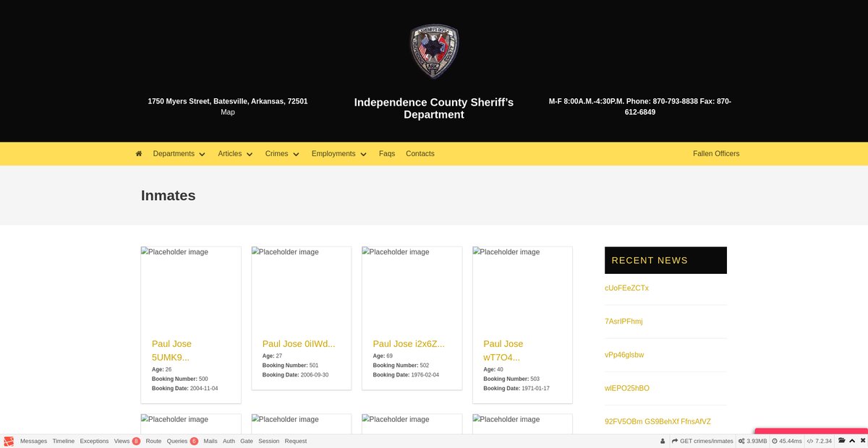This screenshot has width=868, height=448.
Task: Open inmate Paul Jose 0iIWd... profile link
Action: coord(299,344)
